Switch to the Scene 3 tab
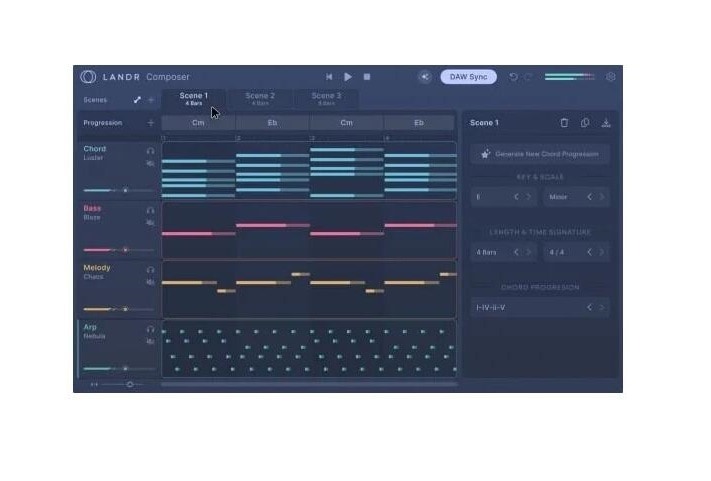The height and width of the screenshot is (481, 711). tap(326, 99)
